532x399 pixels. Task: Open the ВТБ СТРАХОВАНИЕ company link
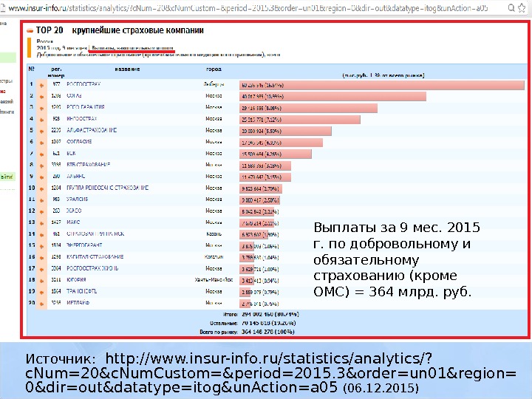pyautogui.click(x=88, y=165)
